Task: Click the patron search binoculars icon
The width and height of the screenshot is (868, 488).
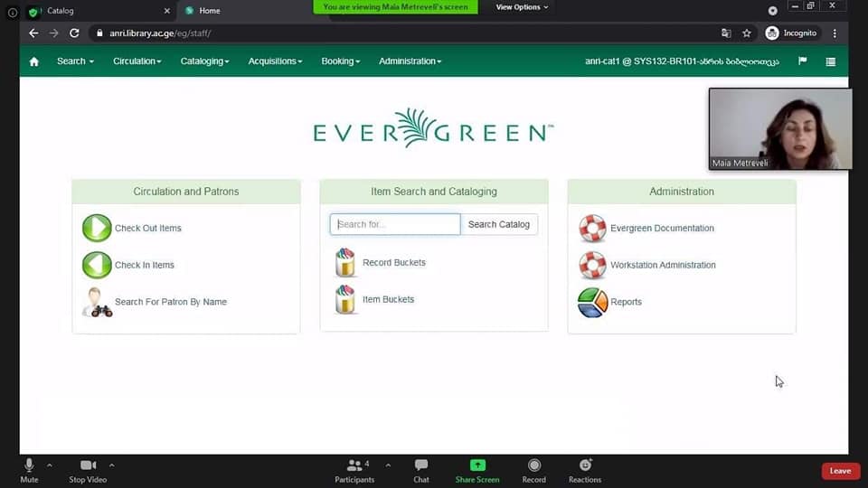Action: click(97, 302)
